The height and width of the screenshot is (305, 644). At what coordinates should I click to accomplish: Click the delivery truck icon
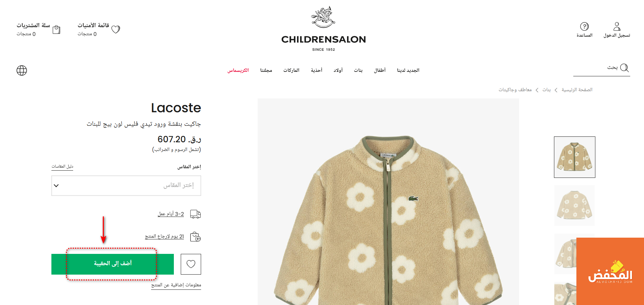(196, 214)
